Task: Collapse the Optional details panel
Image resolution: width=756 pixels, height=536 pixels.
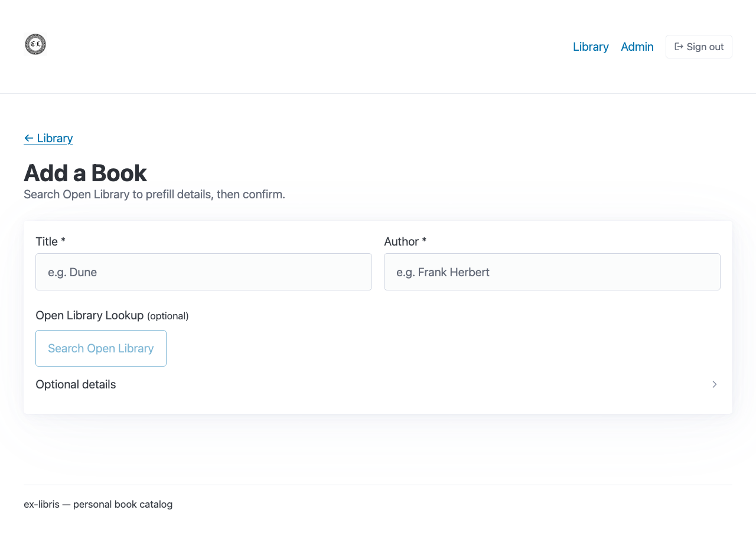Action: point(76,384)
